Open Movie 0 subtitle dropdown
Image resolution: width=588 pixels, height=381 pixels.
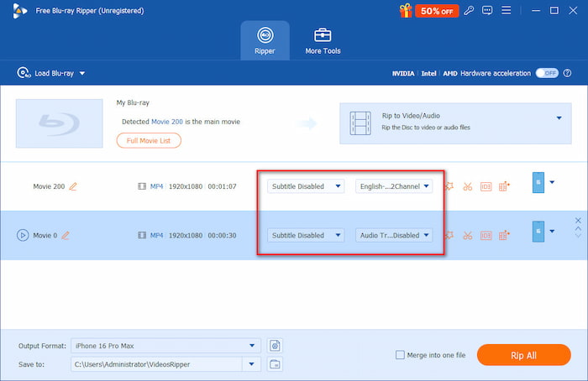(x=306, y=235)
